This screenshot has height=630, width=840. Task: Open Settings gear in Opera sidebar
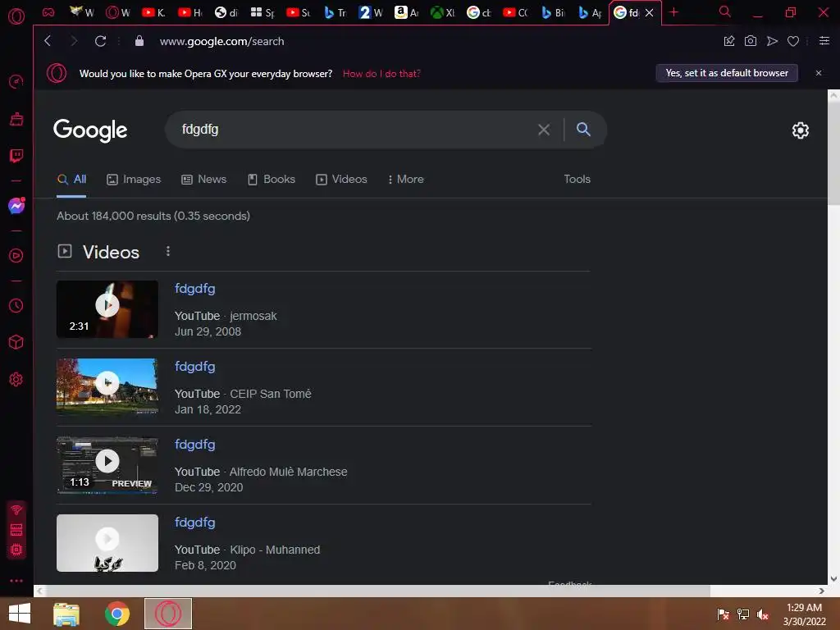16,379
